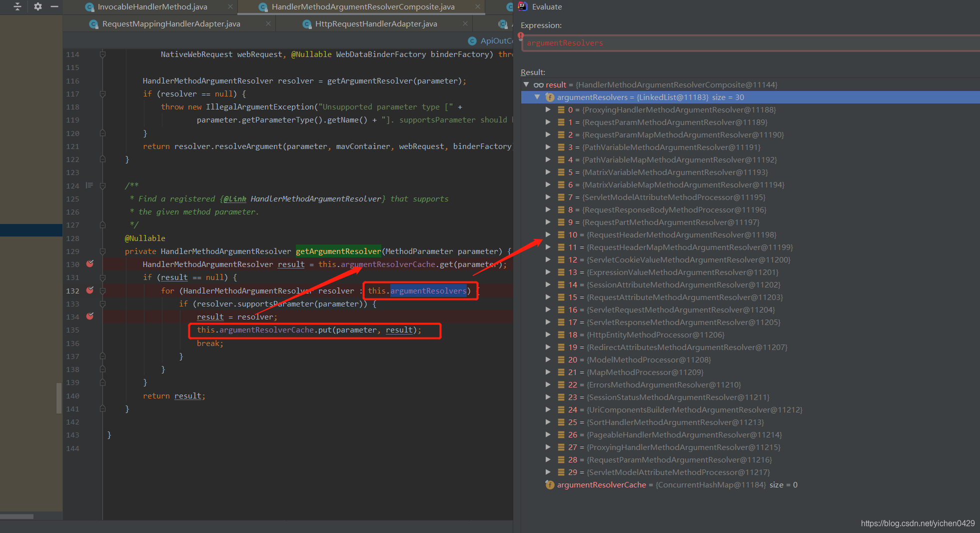Click the Java class icon on InvocableHandlerMethod tab
This screenshot has height=533, width=980.
[x=90, y=7]
